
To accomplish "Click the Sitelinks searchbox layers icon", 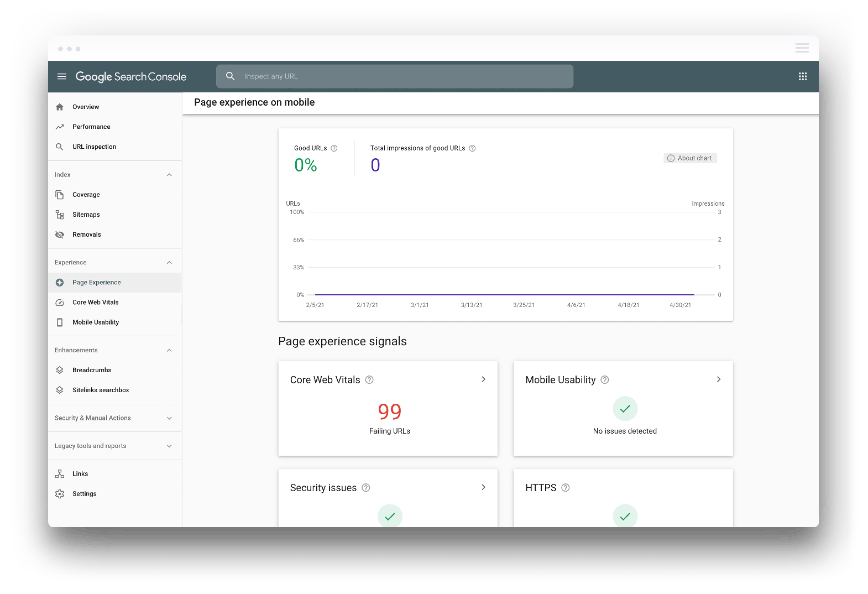I will tap(60, 390).
